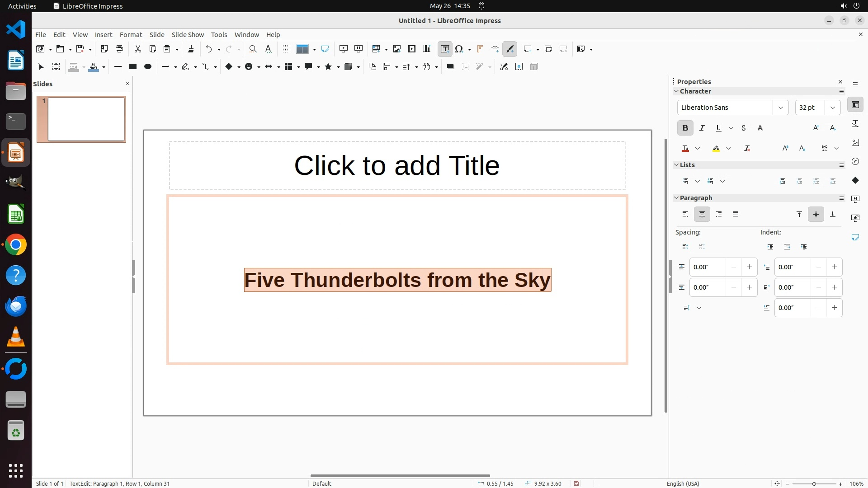Click the Strikethrough text icon
Image resolution: width=868 pixels, height=488 pixels.
point(743,128)
